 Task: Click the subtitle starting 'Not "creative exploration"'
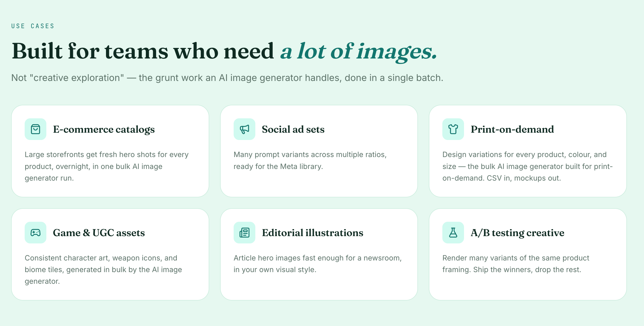pyautogui.click(x=227, y=78)
